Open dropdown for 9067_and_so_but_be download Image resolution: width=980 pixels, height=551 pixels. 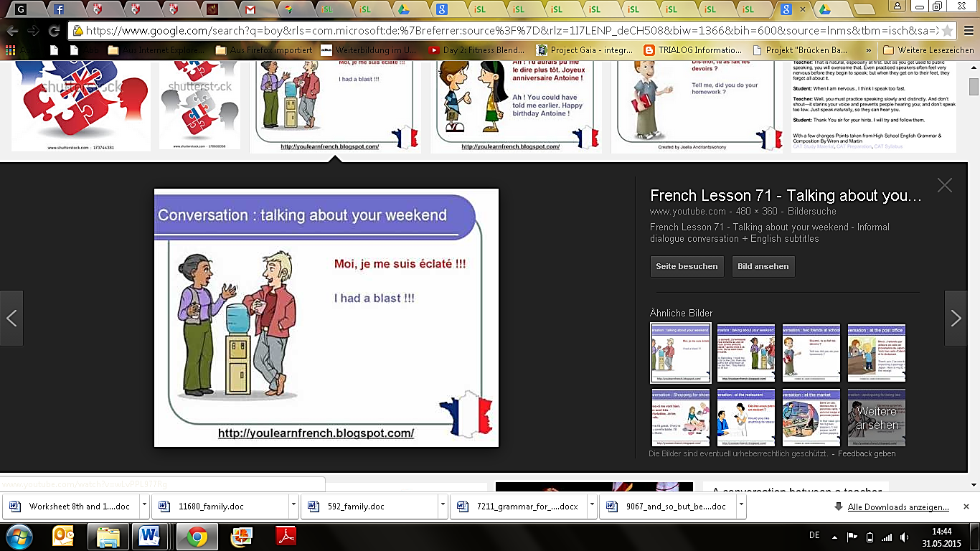click(741, 506)
